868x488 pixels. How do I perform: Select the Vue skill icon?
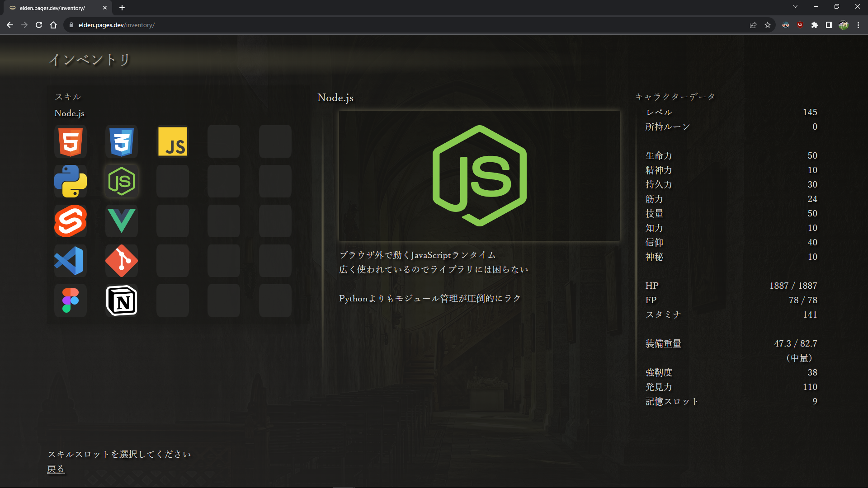click(x=122, y=221)
